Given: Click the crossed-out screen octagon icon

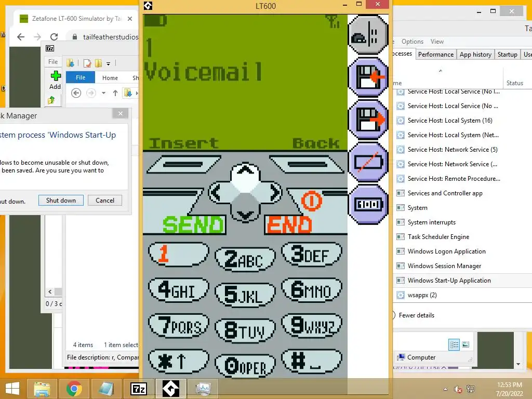Looking at the screenshot, I should 368,162.
